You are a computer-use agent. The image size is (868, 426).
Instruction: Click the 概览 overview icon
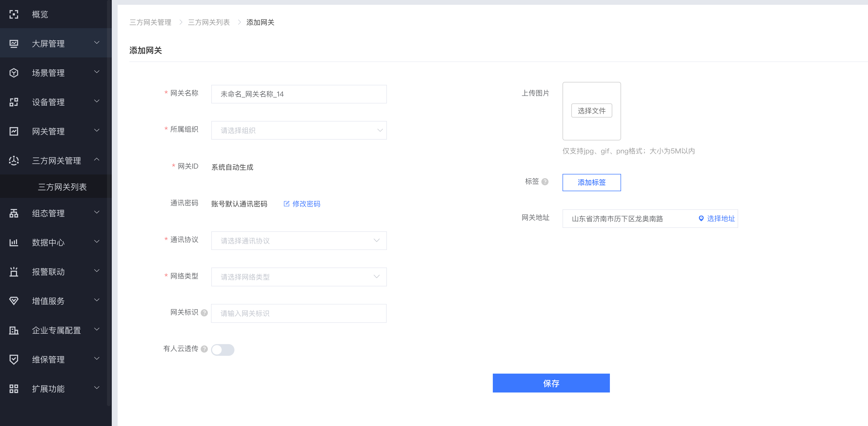pos(14,14)
